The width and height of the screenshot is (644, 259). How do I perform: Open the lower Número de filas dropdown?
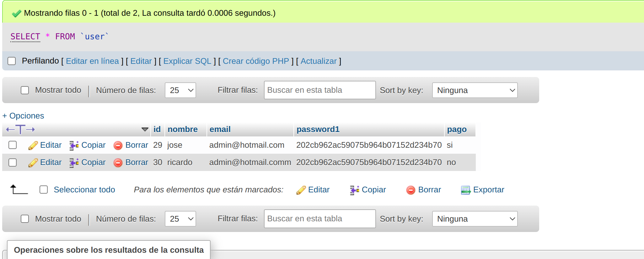(x=180, y=219)
